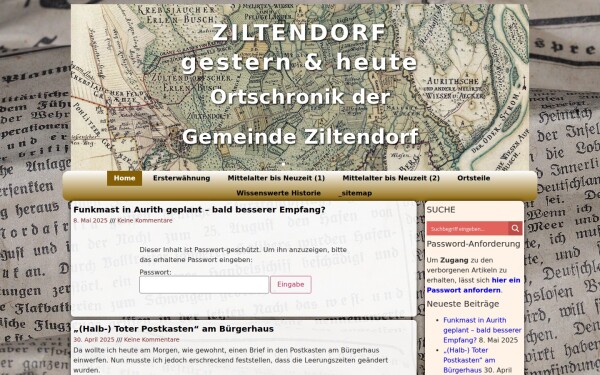Open the Home menu item
The image size is (600, 375).
pos(124,178)
